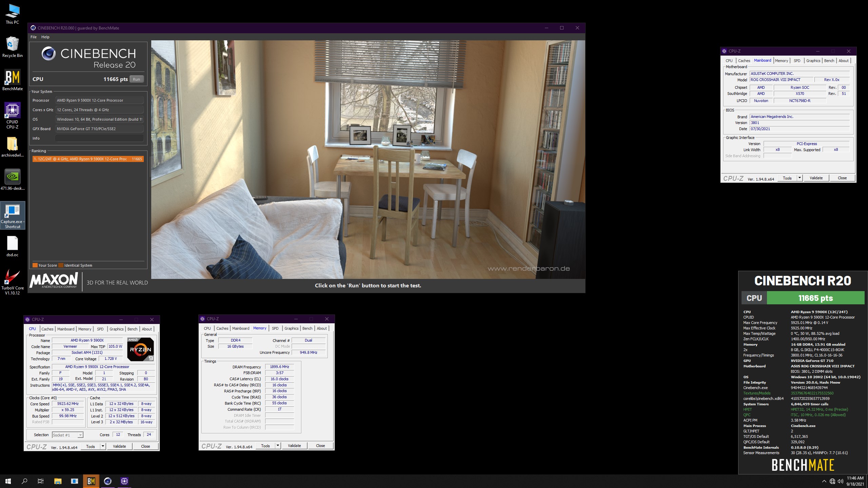Launch CPUID CPU-Z desktop shortcut
This screenshot has height=488, width=868.
12,116
